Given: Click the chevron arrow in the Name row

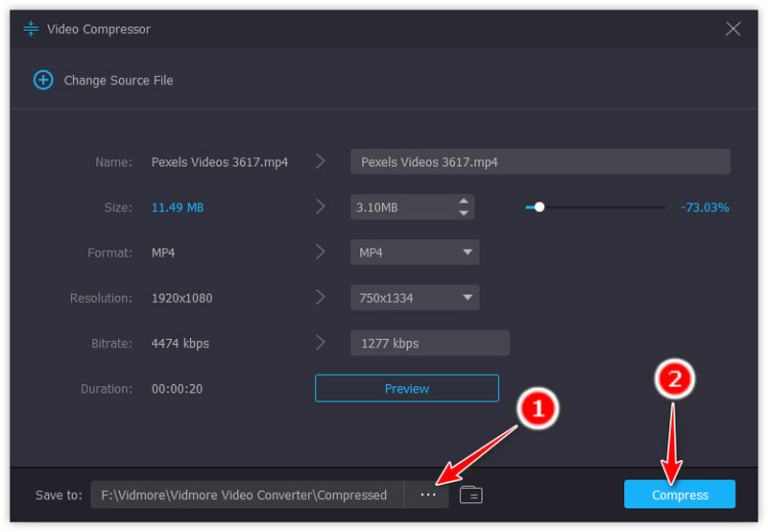Looking at the screenshot, I should pyautogui.click(x=321, y=162).
